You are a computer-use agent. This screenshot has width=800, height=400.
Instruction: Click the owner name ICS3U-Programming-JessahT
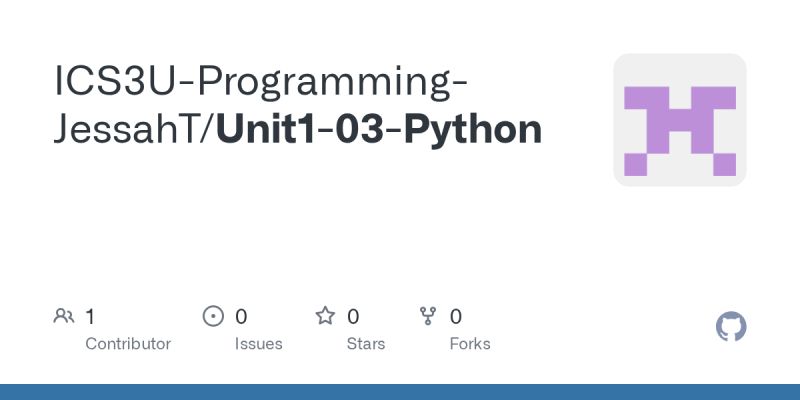(x=261, y=105)
